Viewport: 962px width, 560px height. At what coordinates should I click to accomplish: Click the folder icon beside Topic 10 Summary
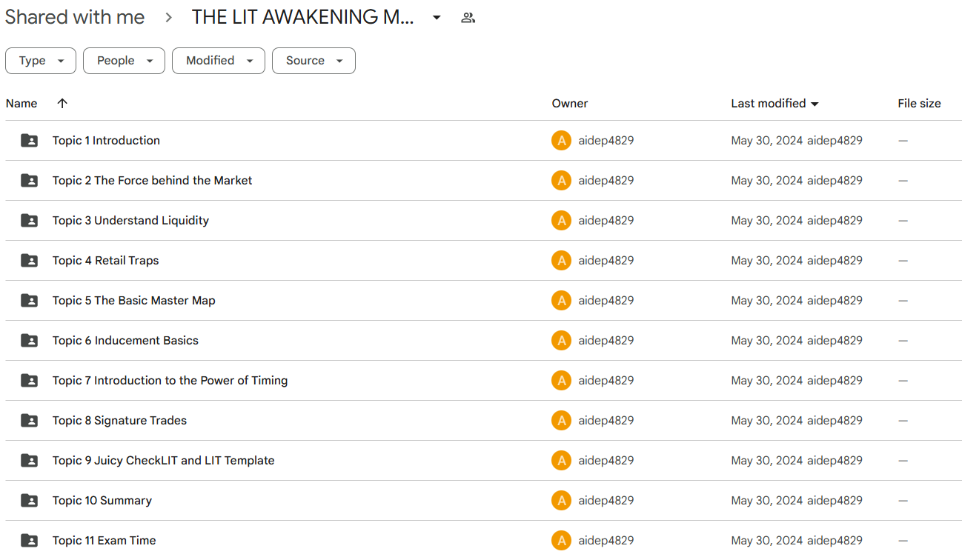click(29, 500)
